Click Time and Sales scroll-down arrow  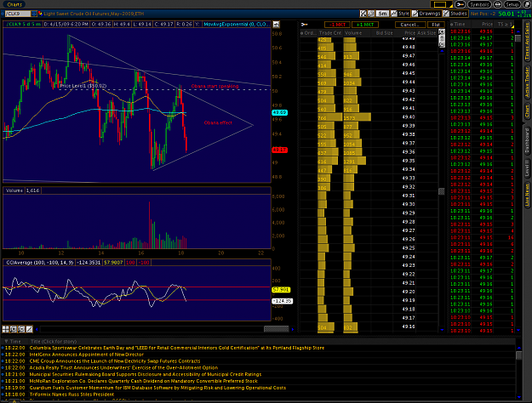[x=518, y=329]
